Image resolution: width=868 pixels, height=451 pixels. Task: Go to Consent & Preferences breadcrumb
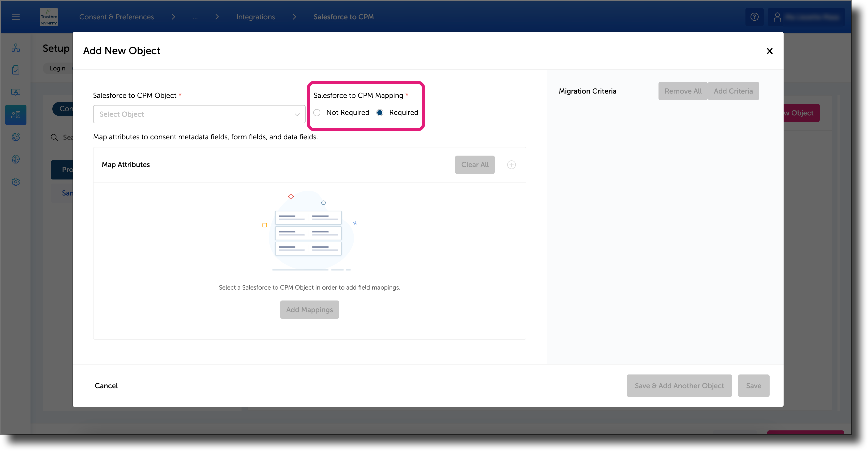pos(117,17)
